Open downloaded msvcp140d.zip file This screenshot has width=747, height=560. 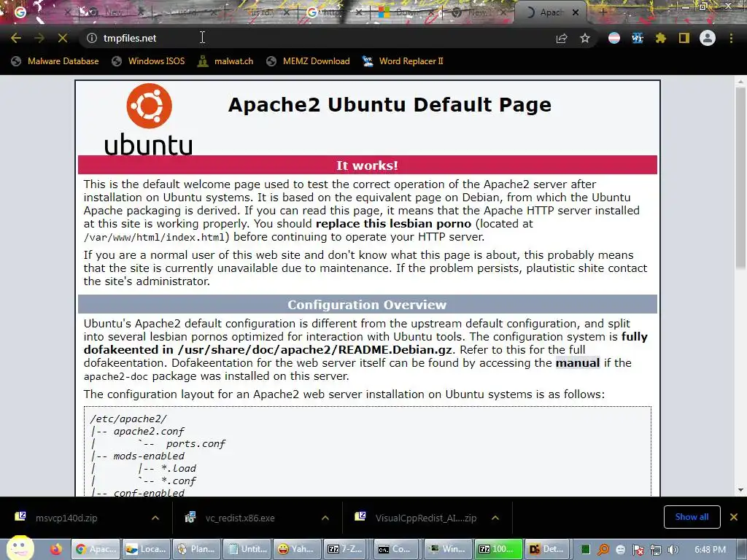(66, 518)
